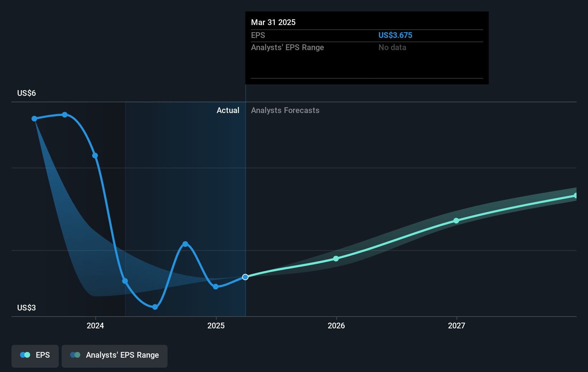588x372 pixels.
Task: Click the 2026 x-axis label
Action: click(x=336, y=325)
